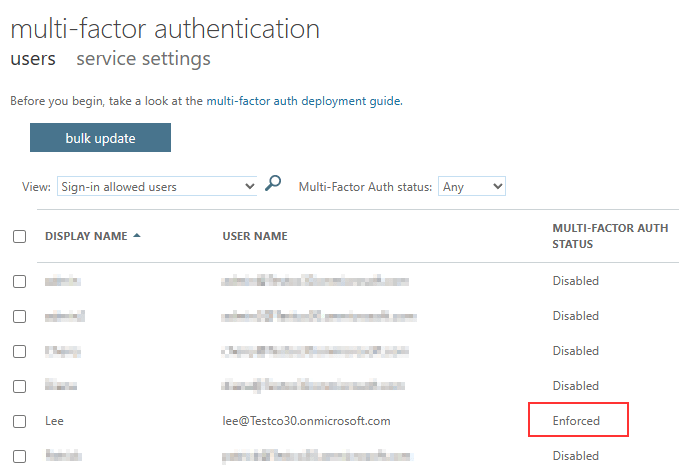Open the View sign-in allowed users dropdown
Screen dimensions: 679x473
tap(158, 186)
